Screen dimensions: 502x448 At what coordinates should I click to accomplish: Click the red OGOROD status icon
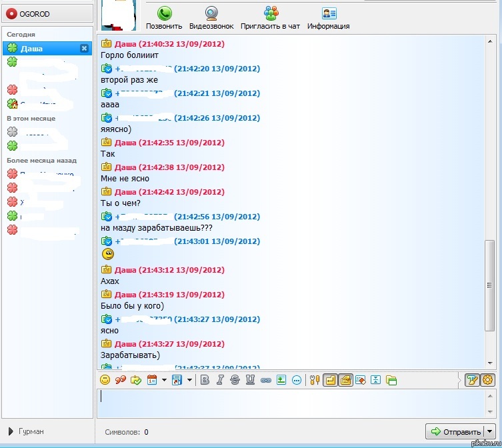pyautogui.click(x=11, y=14)
